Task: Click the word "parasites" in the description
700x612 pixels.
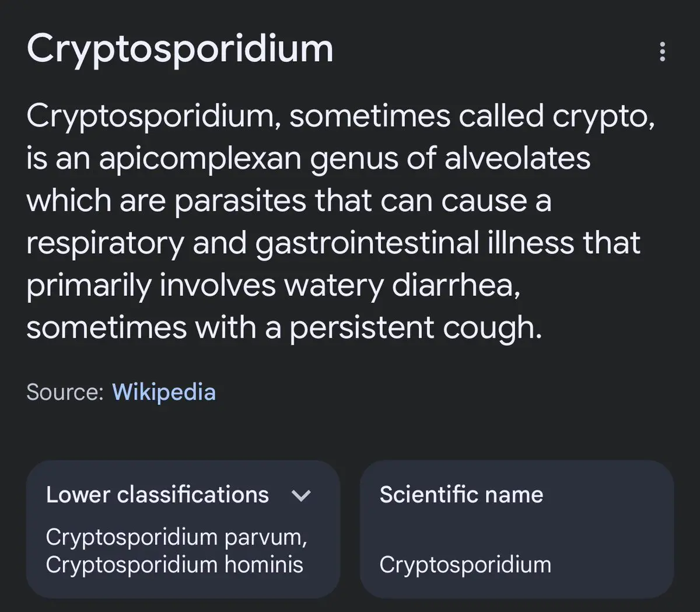Action: 240,201
